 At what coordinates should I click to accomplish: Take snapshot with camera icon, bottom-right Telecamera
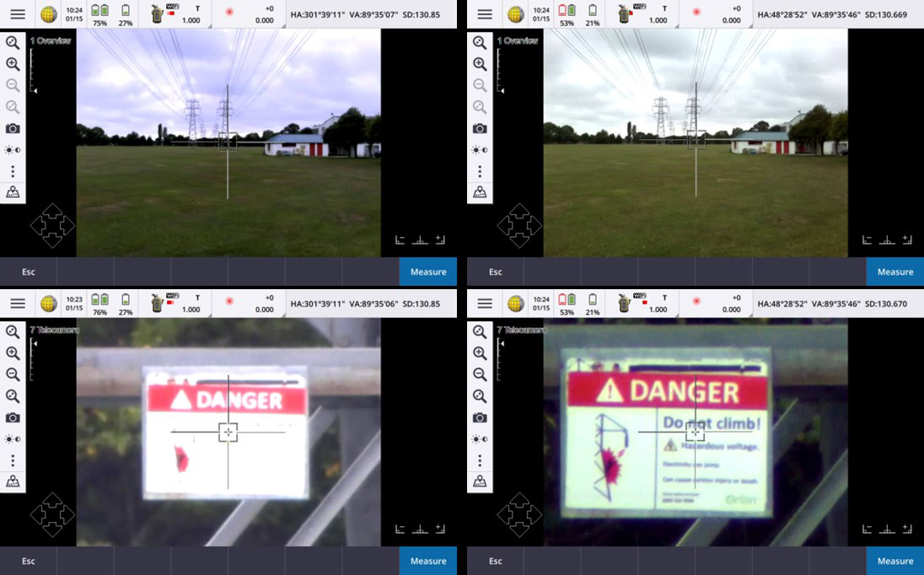[x=480, y=417]
